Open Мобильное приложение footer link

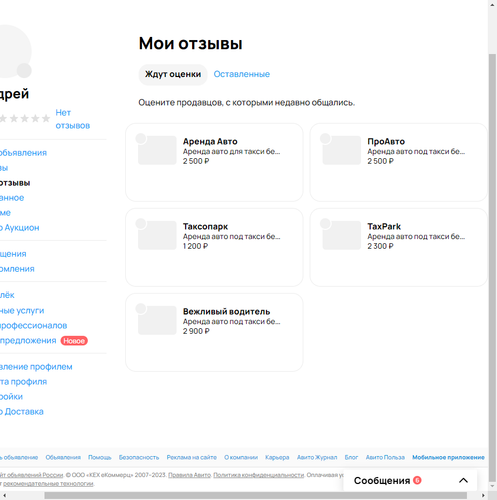(448, 457)
